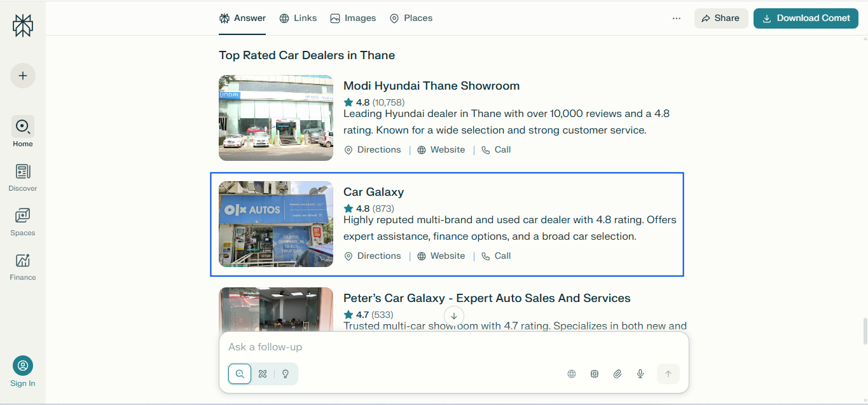The width and height of the screenshot is (868, 405).
Task: Select the Home icon in the sidebar
Action: [22, 127]
